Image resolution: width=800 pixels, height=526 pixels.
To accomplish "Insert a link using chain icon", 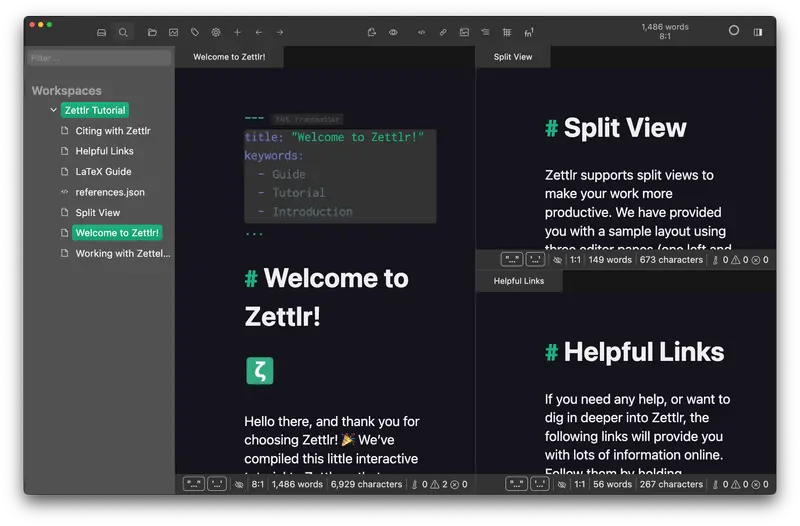I will [x=443, y=32].
